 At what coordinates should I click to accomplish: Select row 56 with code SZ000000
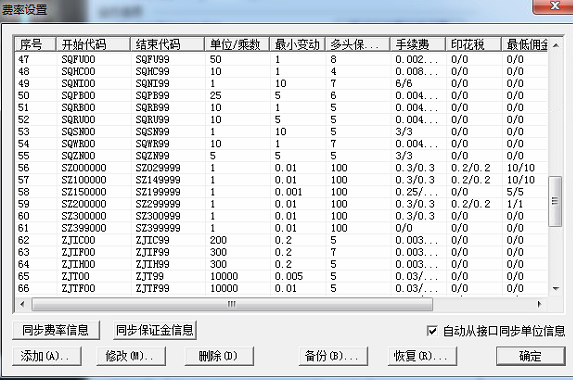pyautogui.click(x=281, y=168)
